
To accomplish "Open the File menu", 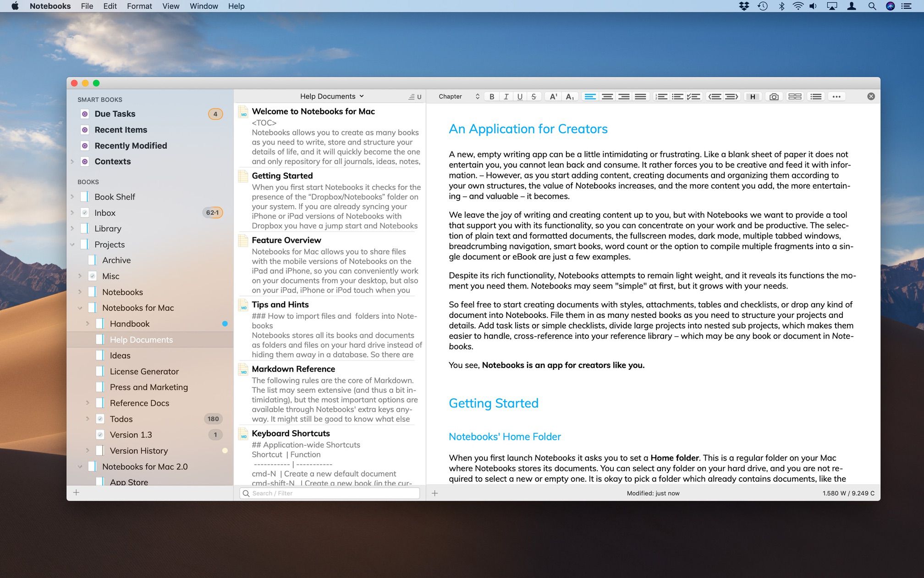I will click(x=87, y=6).
